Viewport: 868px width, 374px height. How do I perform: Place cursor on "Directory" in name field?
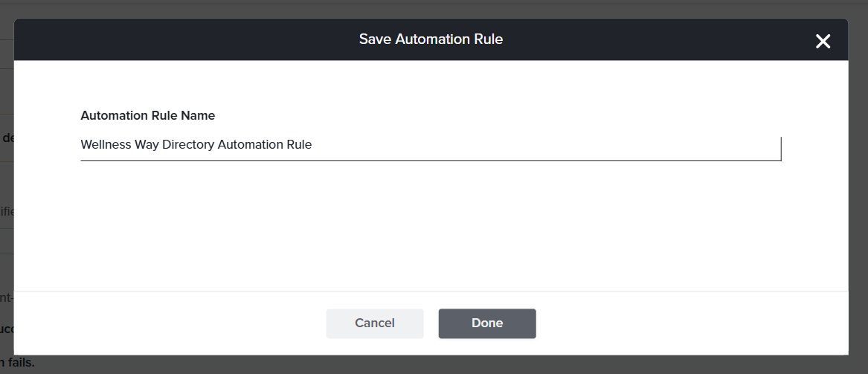click(x=188, y=145)
